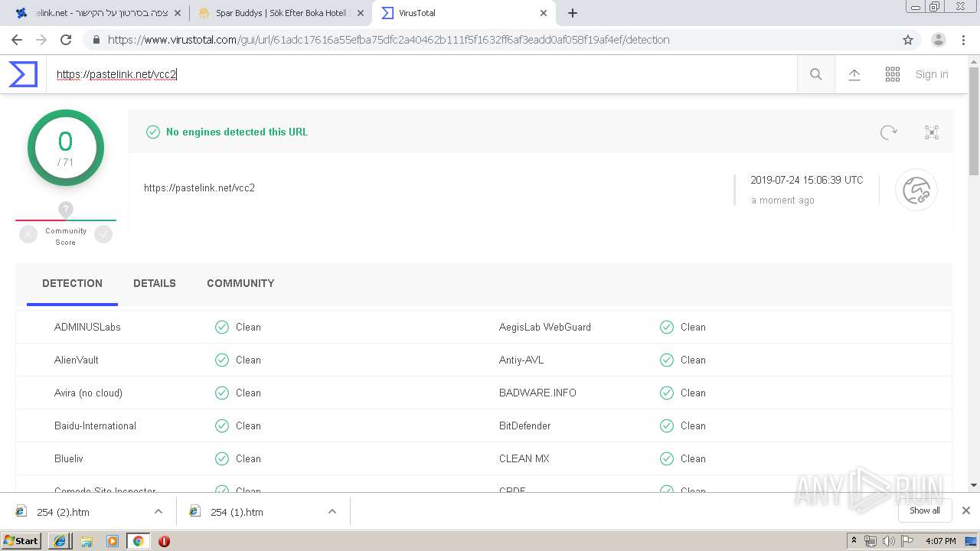Screen dimensions: 980x551
Task: Click the CLEAN MX engine name
Action: coord(524,458)
